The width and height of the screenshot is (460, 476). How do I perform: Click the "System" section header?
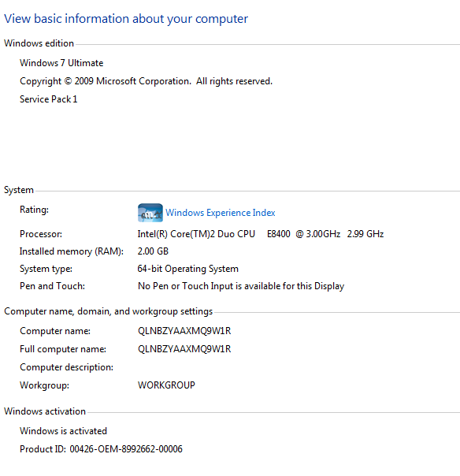point(19,191)
